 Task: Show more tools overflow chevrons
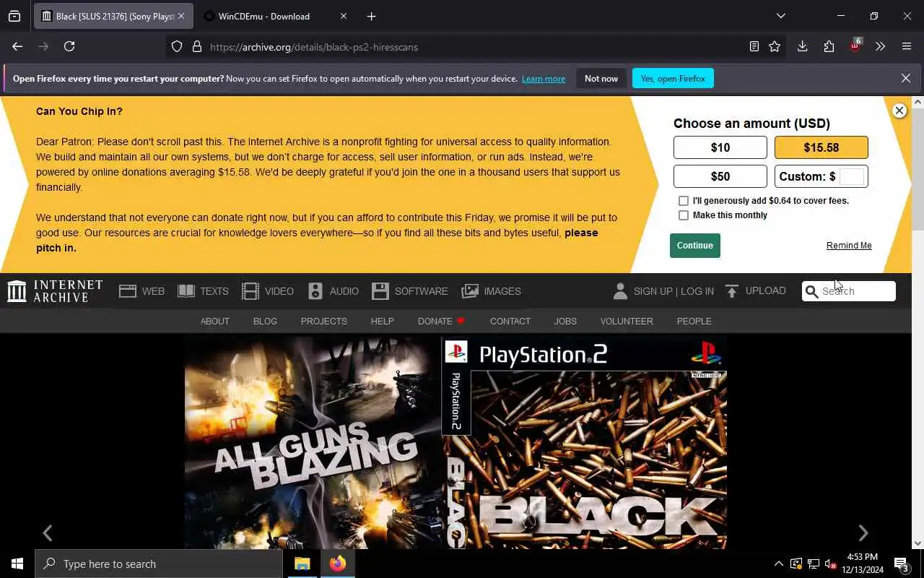[x=880, y=46]
